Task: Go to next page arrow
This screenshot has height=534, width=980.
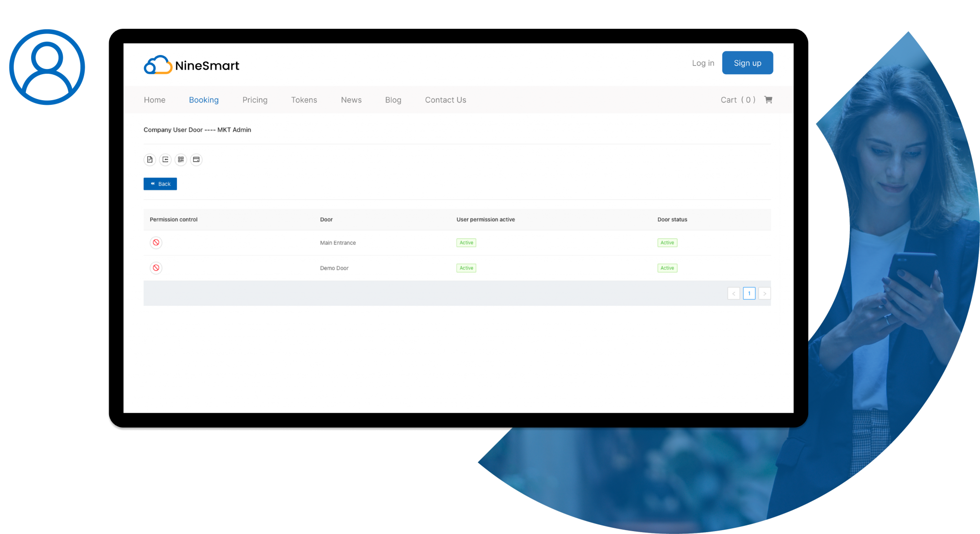Action: (764, 294)
